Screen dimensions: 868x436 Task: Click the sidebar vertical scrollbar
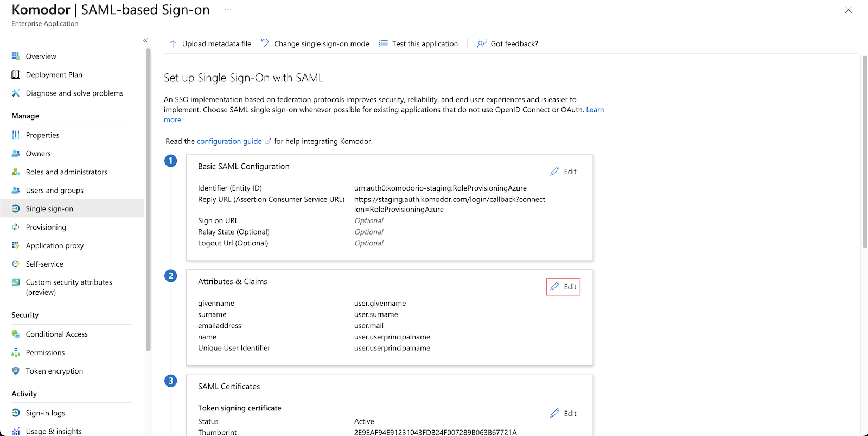click(x=148, y=201)
